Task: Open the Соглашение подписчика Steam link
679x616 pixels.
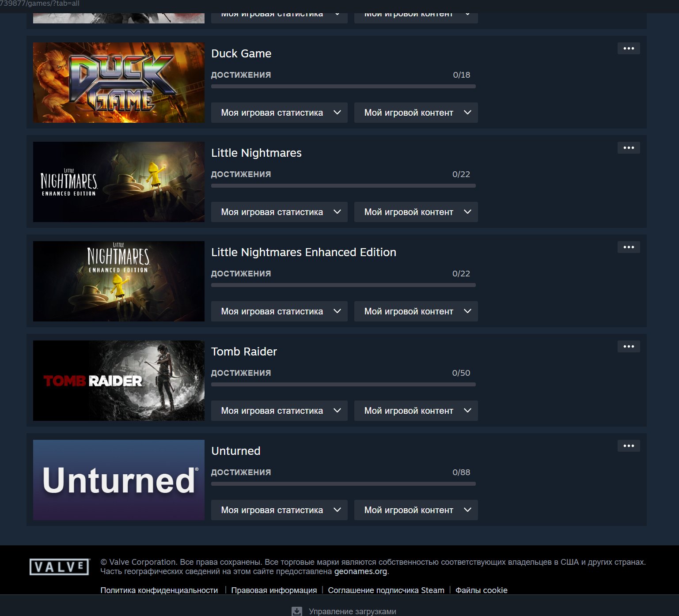Action: click(x=386, y=590)
